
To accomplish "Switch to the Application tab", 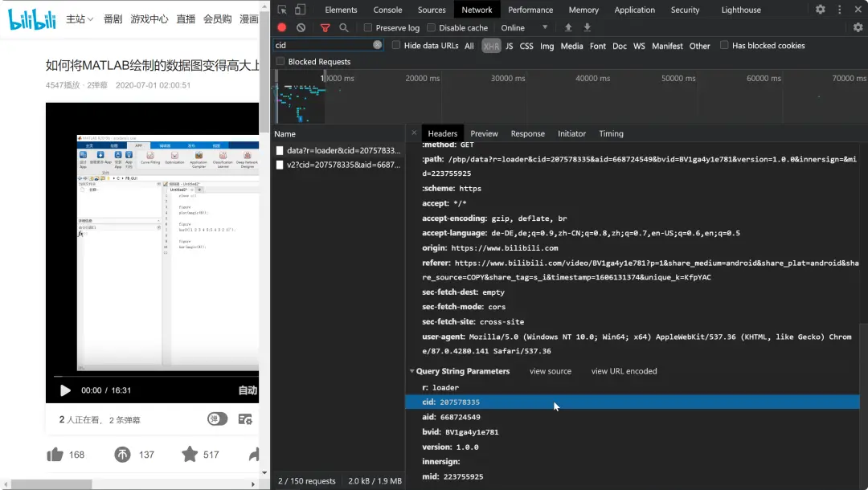I will click(x=634, y=10).
